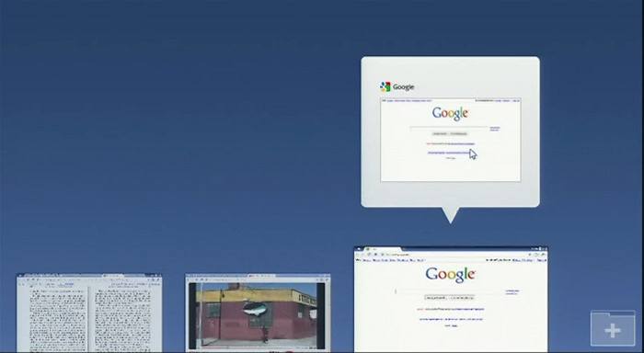The width and height of the screenshot is (644, 353).
Task: Click the Google Search button in large window
Action: 436,298
